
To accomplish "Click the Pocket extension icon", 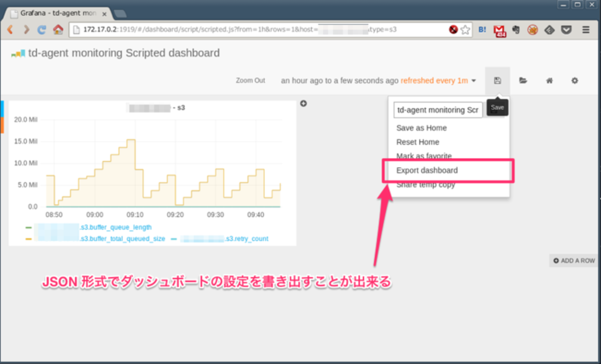I will pyautogui.click(x=566, y=30).
